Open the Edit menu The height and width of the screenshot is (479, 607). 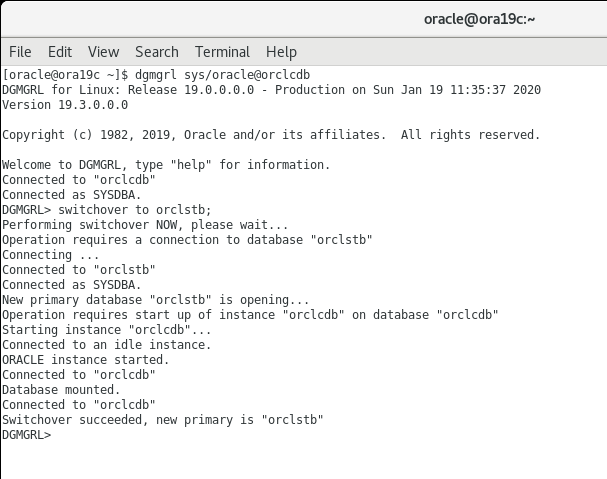[x=60, y=52]
